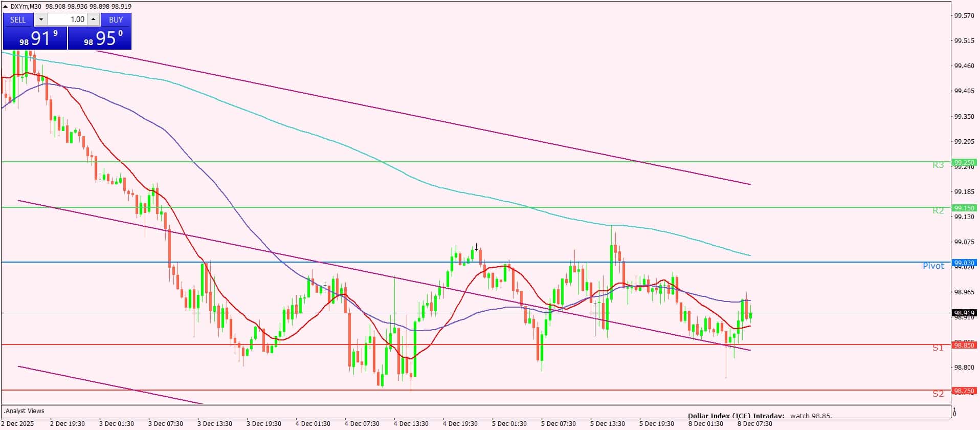Click the DXYm,M30 chart title

[x=26, y=7]
